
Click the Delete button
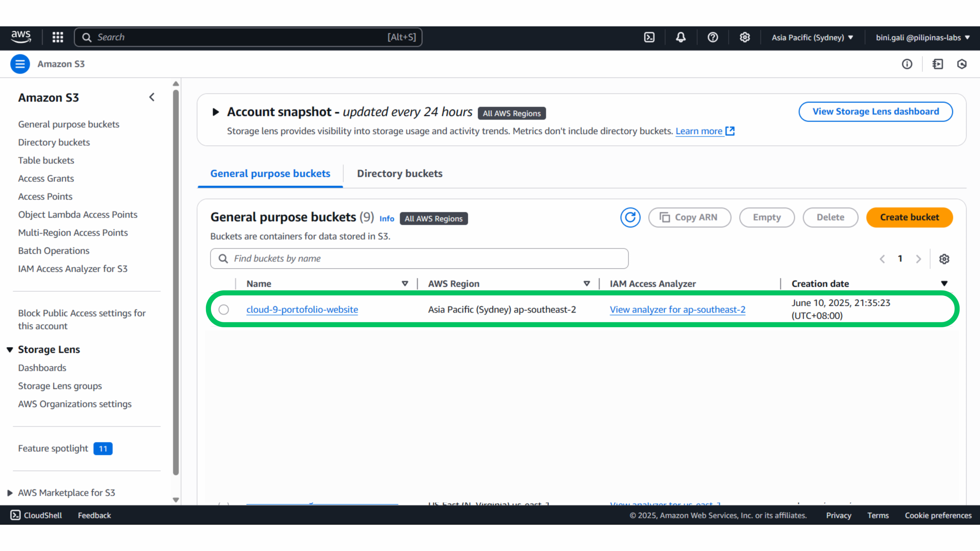coord(830,217)
